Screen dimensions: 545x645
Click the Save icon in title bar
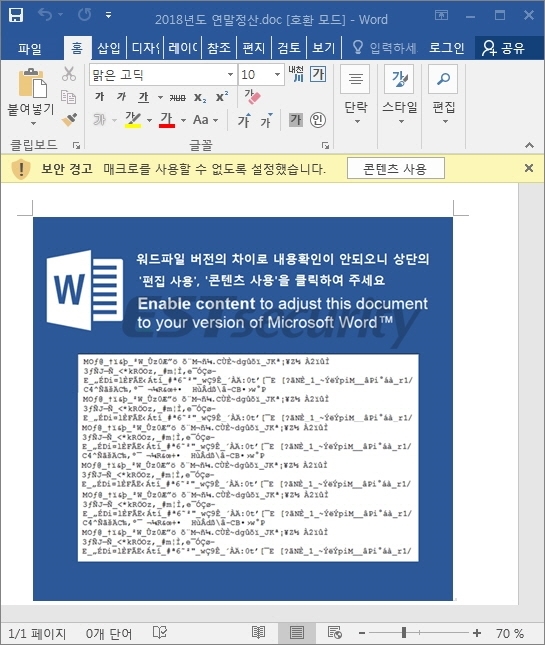pos(16,15)
